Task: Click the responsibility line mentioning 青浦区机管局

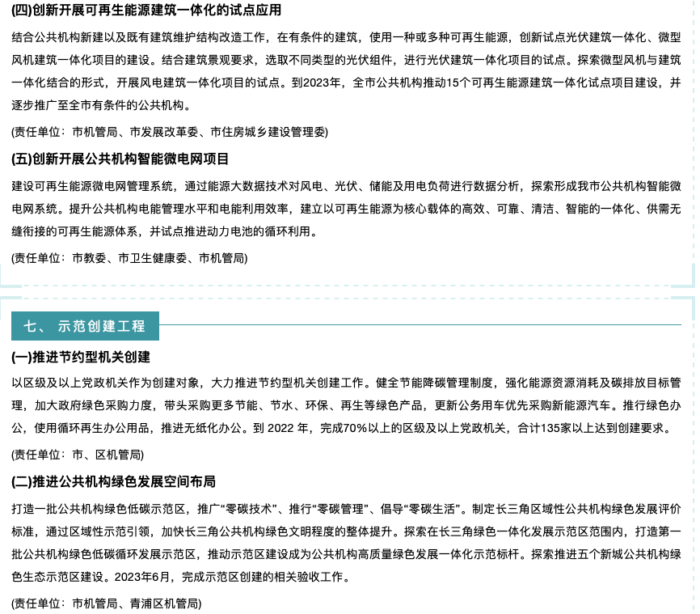Action: (106, 603)
